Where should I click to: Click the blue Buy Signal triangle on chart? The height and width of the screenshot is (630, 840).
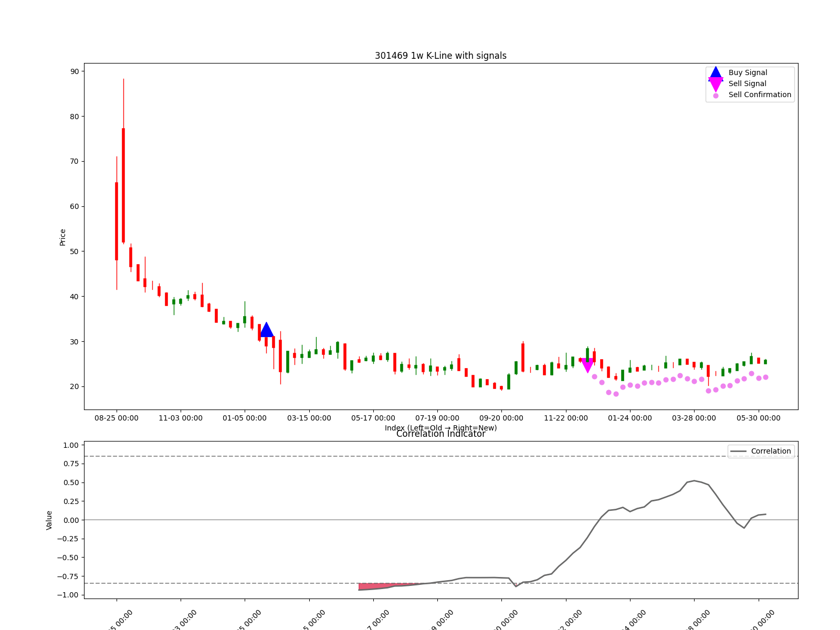point(267,330)
